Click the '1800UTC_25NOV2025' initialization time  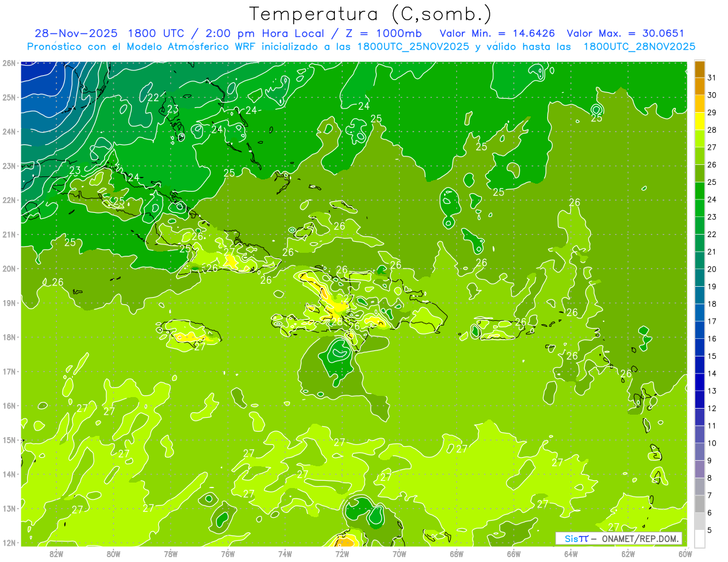pyautogui.click(x=413, y=47)
